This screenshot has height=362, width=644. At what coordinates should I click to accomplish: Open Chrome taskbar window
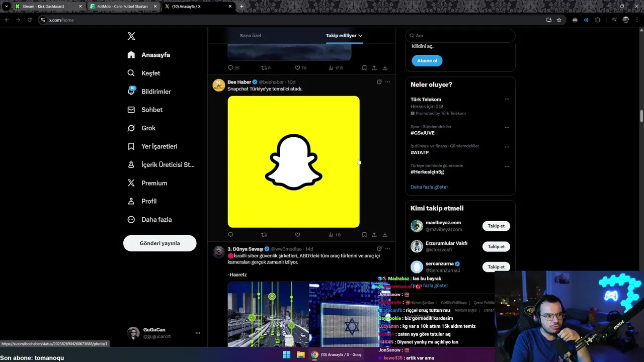336,354
